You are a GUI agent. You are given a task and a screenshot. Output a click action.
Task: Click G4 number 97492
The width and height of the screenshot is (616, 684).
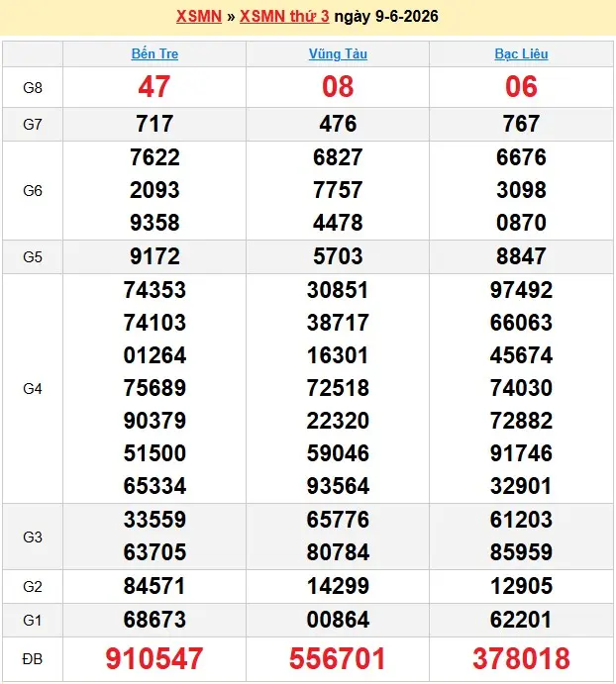coord(521,290)
